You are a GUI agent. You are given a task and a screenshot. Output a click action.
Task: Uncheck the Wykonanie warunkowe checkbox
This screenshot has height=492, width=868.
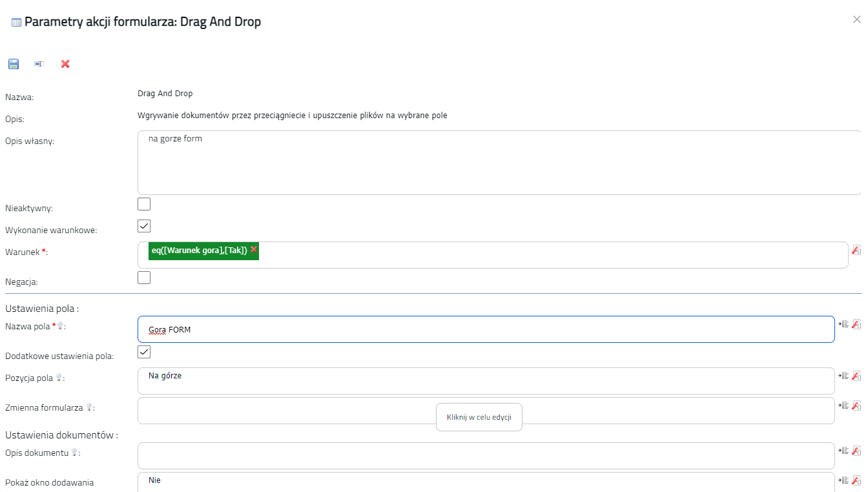[x=144, y=226]
